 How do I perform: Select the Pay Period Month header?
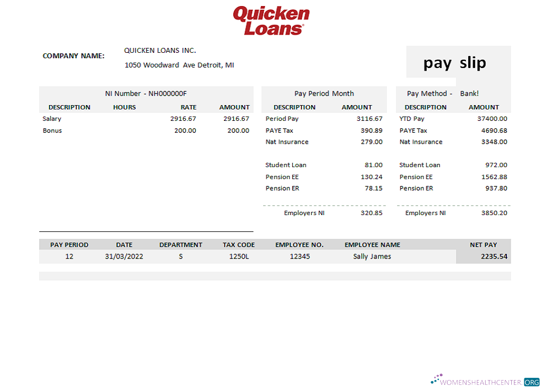click(324, 93)
